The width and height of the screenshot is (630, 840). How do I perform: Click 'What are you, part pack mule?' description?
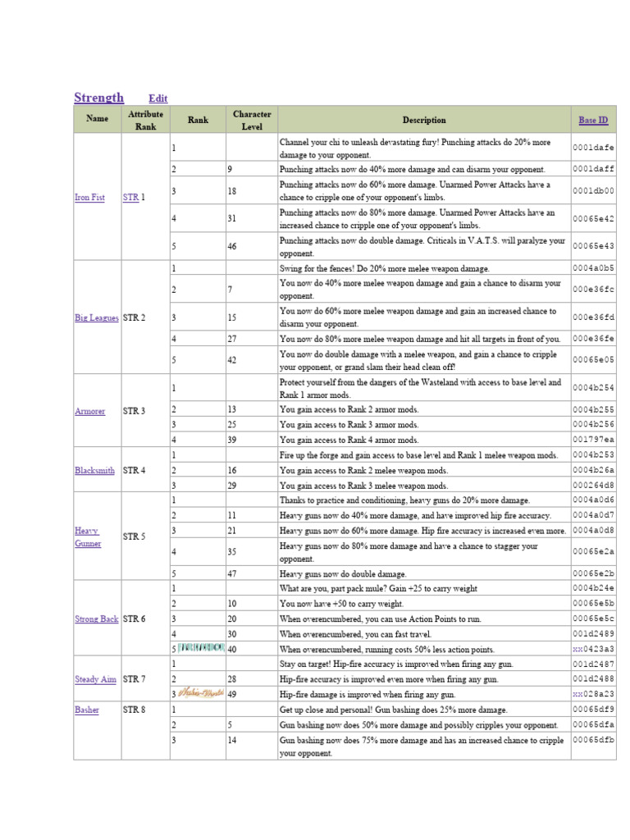tap(378, 589)
